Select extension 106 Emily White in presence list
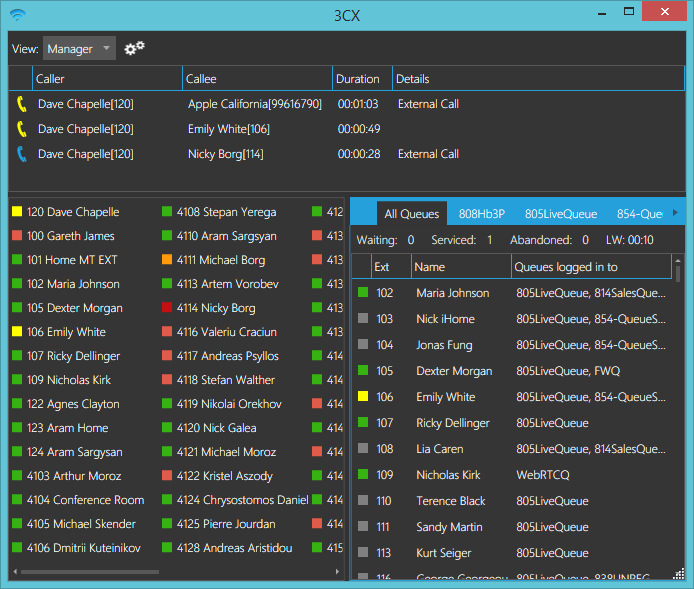The image size is (694, 589). point(59,332)
